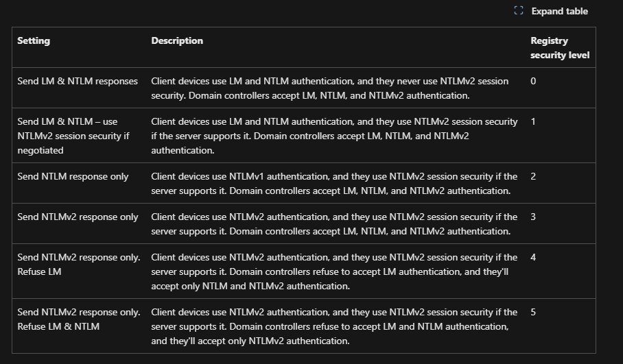Click description mentioning 'never use NTLMv2 session security'

point(330,88)
